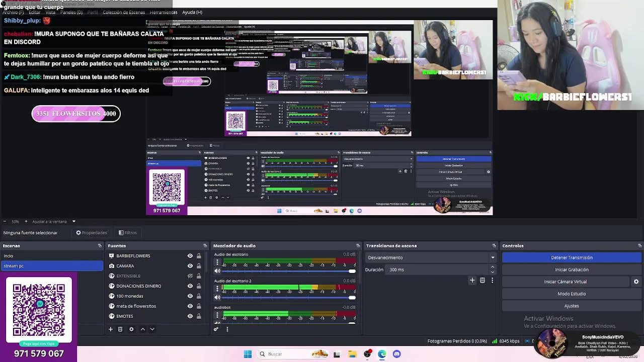Show the EXTENSIBLE source
This screenshot has height=362, width=644.
pos(190,276)
